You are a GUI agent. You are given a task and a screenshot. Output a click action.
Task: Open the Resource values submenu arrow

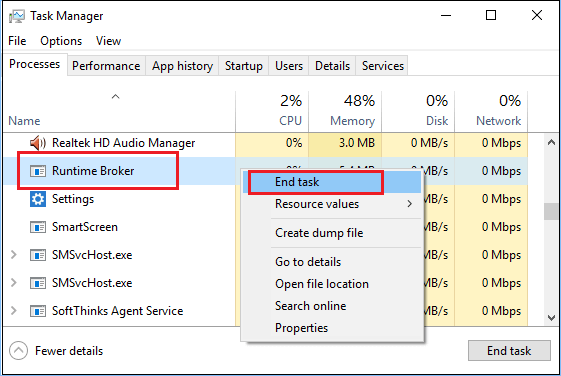[x=410, y=204]
